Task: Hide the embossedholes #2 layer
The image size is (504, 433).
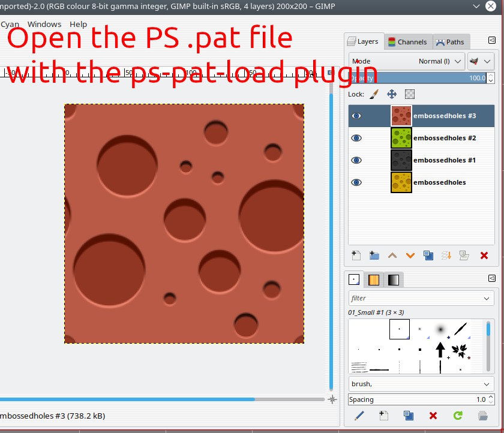Action: pos(356,138)
